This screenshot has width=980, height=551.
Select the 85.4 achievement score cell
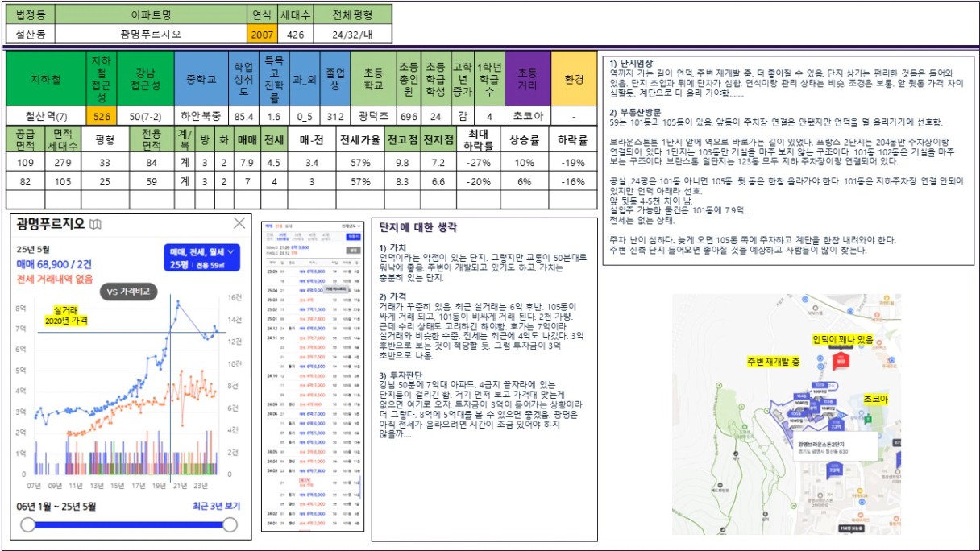[244, 116]
